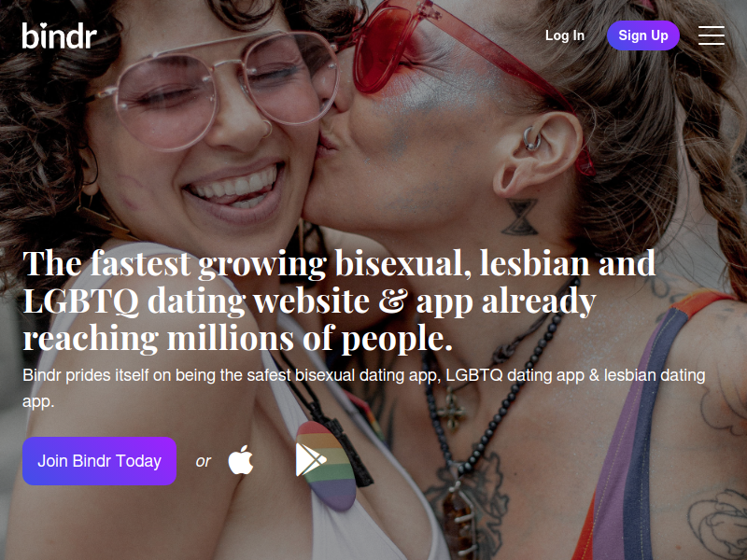Click the italic 'or' separator text
The width and height of the screenshot is (747, 560).
[203, 461]
